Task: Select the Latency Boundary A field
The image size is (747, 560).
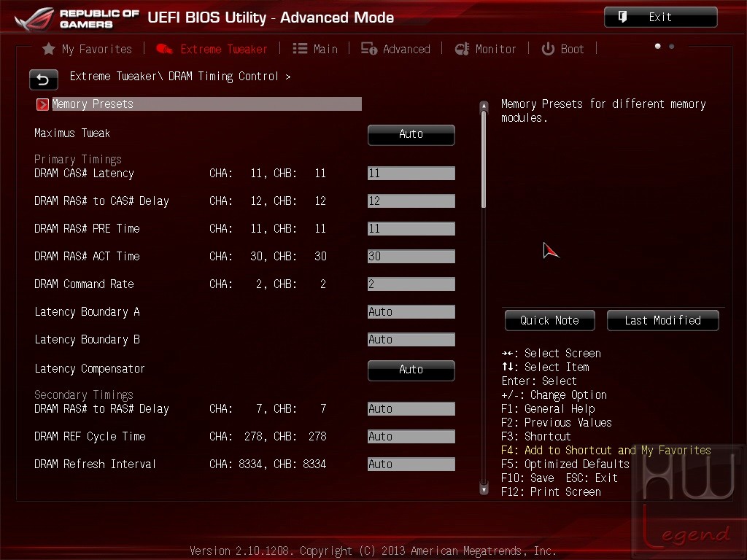Action: (x=411, y=312)
